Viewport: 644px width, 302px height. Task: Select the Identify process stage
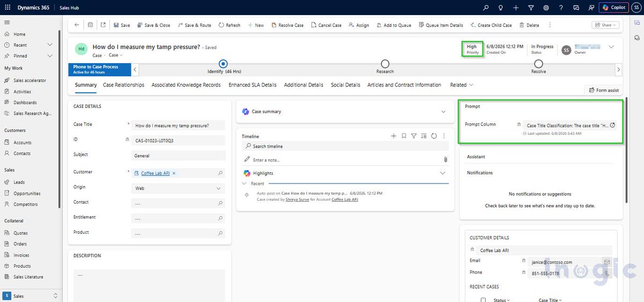click(224, 64)
